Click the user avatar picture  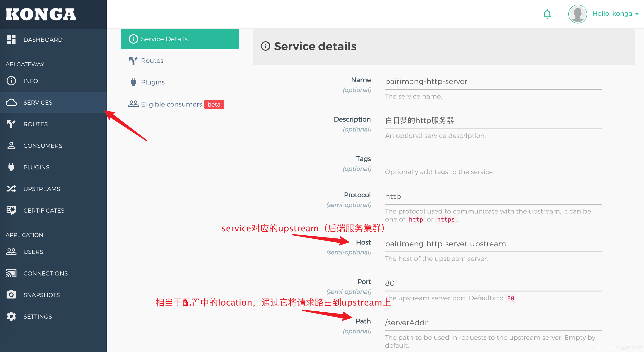(x=577, y=14)
